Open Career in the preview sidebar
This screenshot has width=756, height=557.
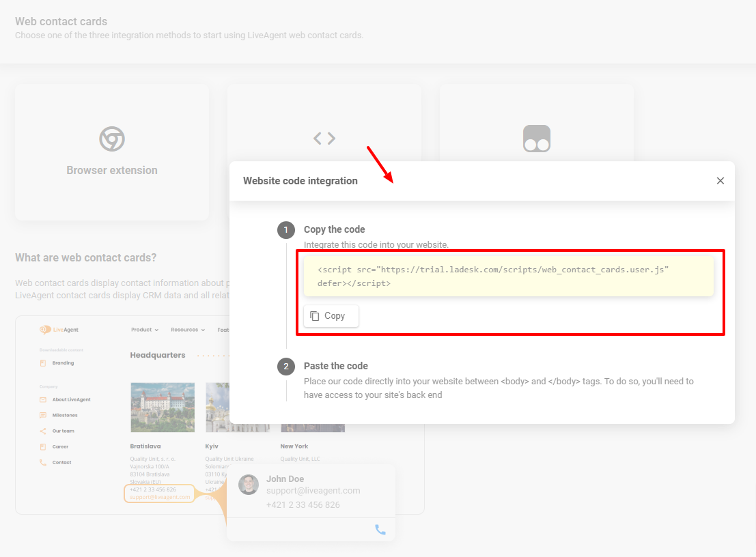tap(60, 446)
